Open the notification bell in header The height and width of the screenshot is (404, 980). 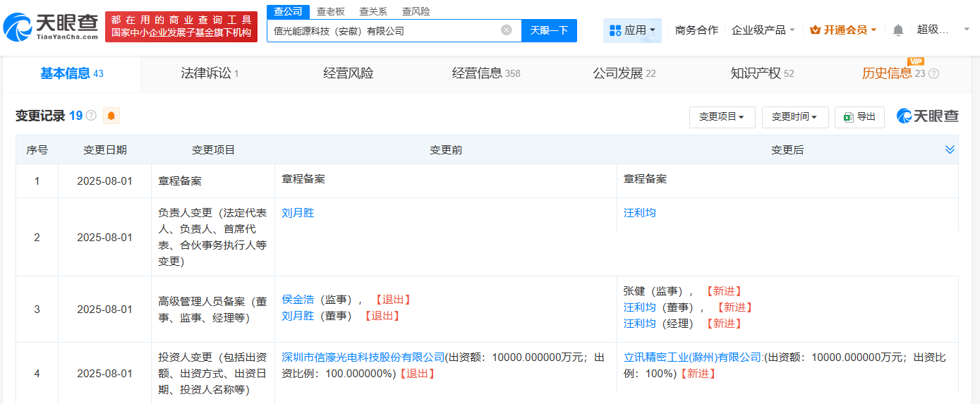897,30
